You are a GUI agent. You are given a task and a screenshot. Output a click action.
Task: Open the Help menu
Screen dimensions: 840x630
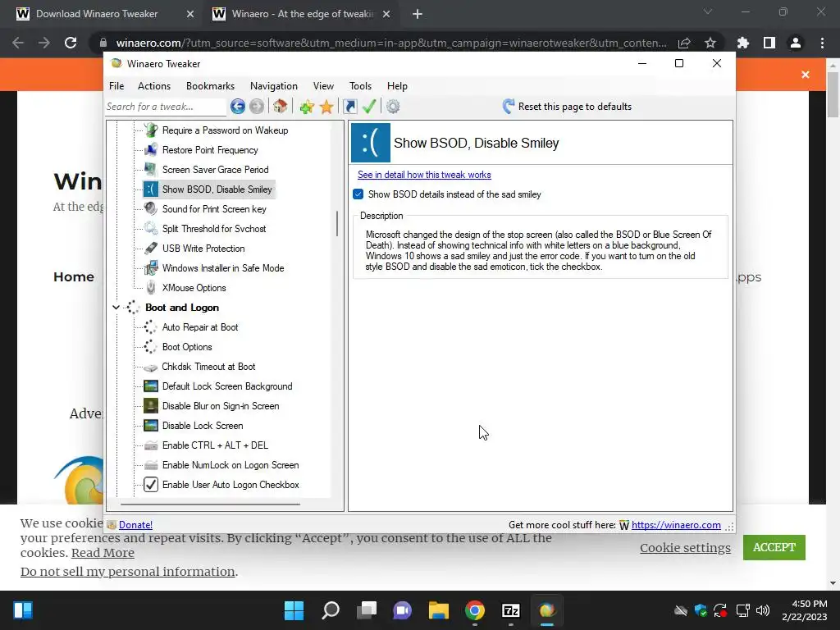398,85
